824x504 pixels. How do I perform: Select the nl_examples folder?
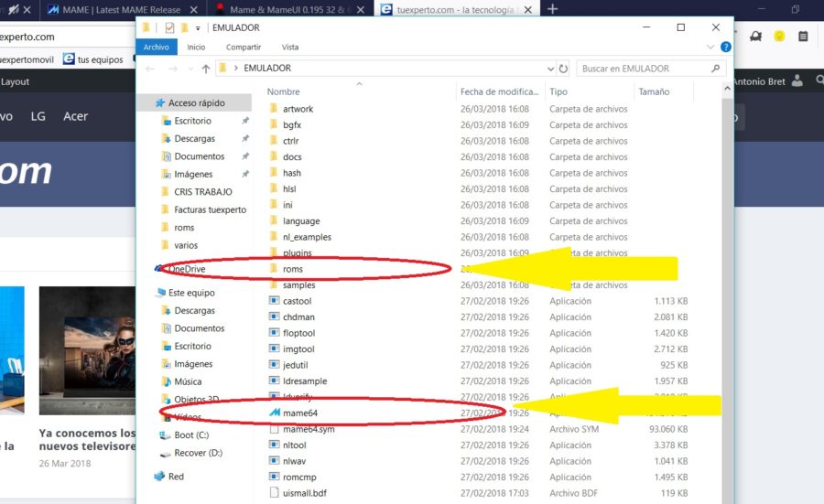[307, 237]
